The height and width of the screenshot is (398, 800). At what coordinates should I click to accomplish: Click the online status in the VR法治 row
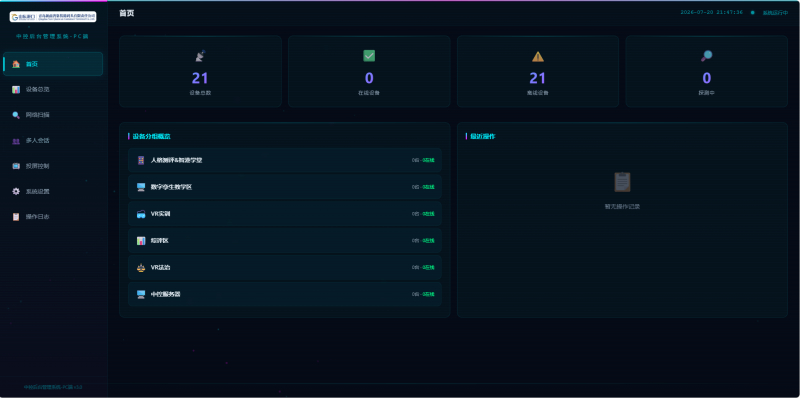pos(428,267)
